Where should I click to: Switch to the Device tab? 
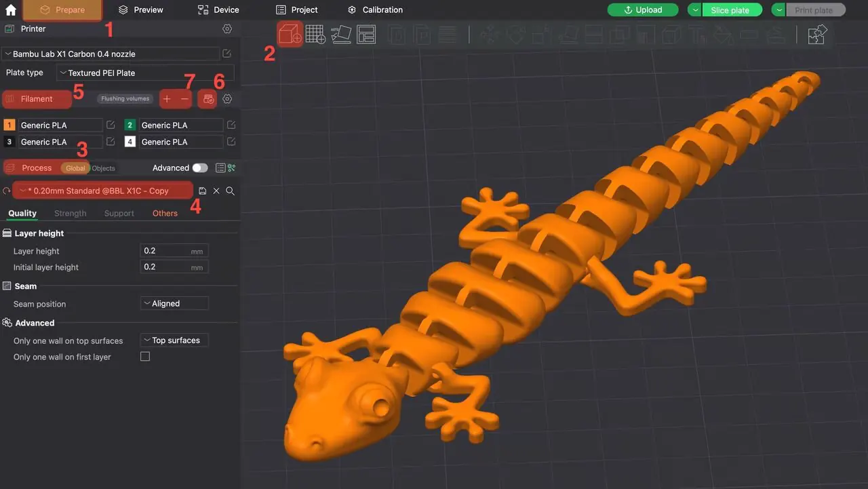[218, 9]
